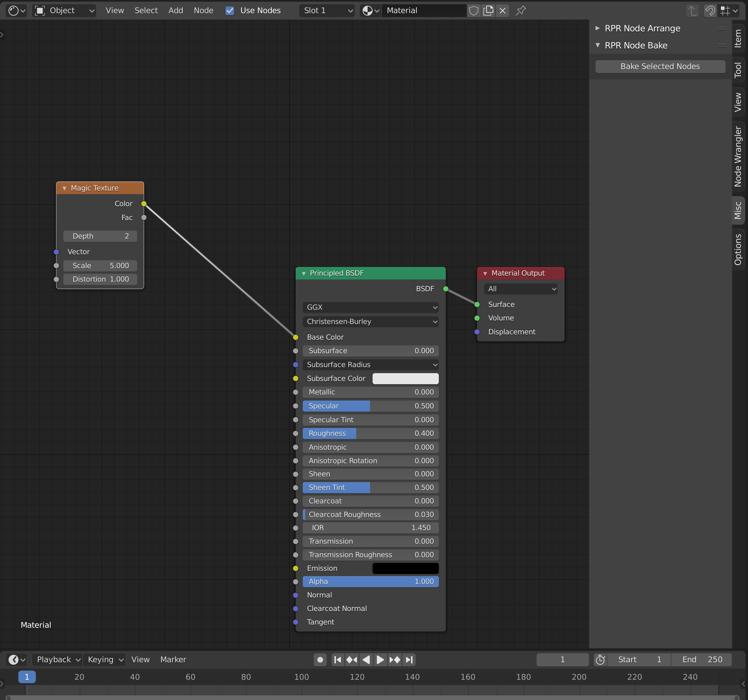Viewport: 748px width, 700px height.
Task: Jump to the start frame
Action: 338,659
